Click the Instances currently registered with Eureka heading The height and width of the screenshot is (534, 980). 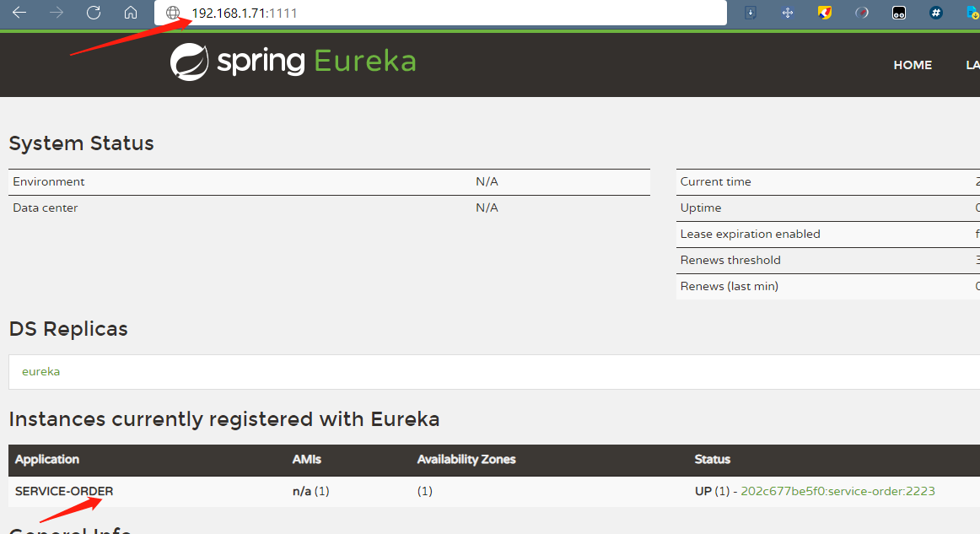223,419
